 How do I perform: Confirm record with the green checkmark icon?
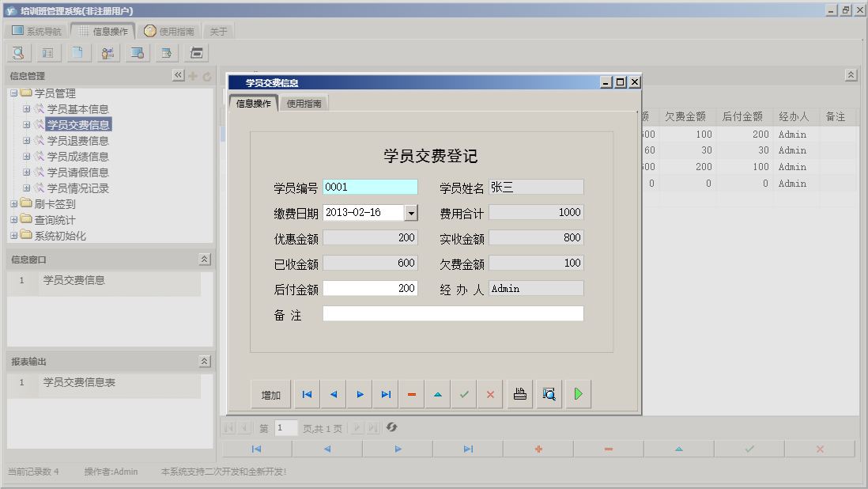pyautogui.click(x=463, y=393)
